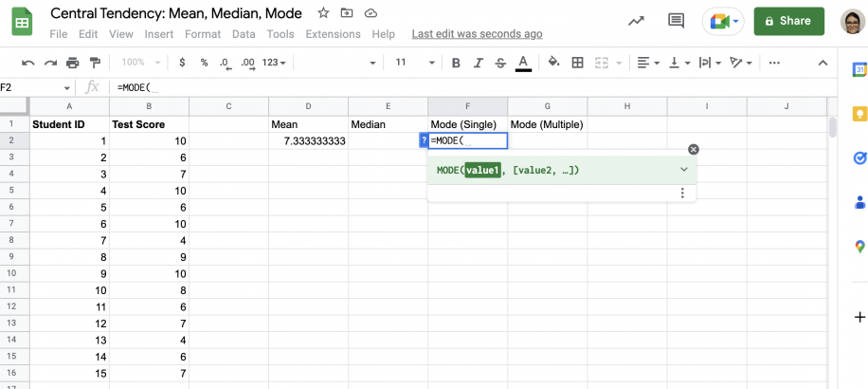Screen dimensions: 868x389
Task: Click the Share button
Action: pos(788,21)
